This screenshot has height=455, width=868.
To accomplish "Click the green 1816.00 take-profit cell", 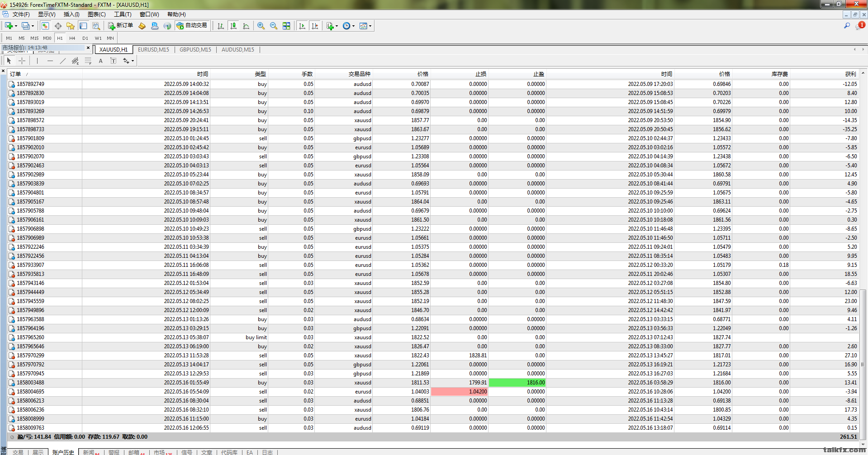I will 517,383.
